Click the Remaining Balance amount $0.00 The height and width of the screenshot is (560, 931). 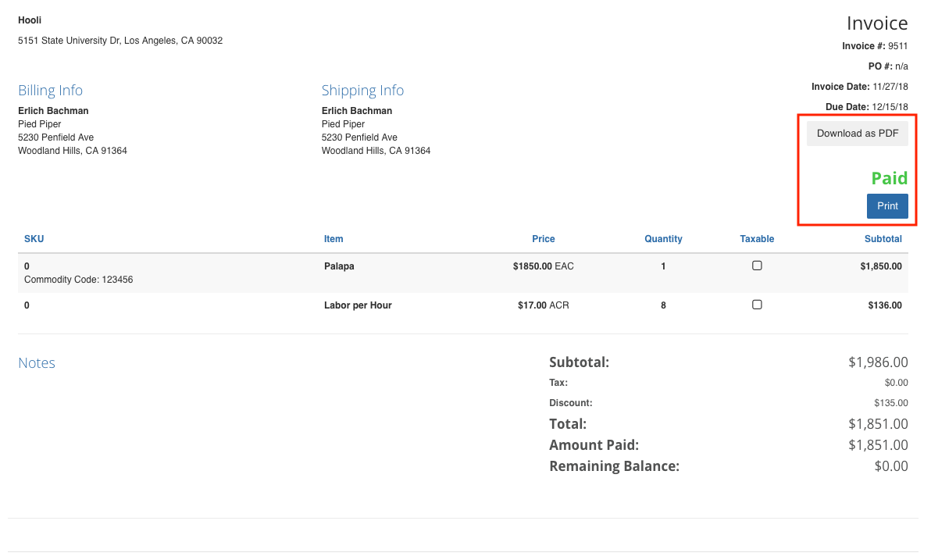(891, 466)
